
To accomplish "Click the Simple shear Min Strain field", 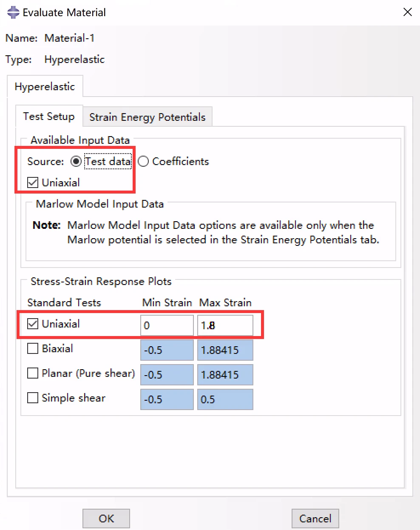I will 167,399.
